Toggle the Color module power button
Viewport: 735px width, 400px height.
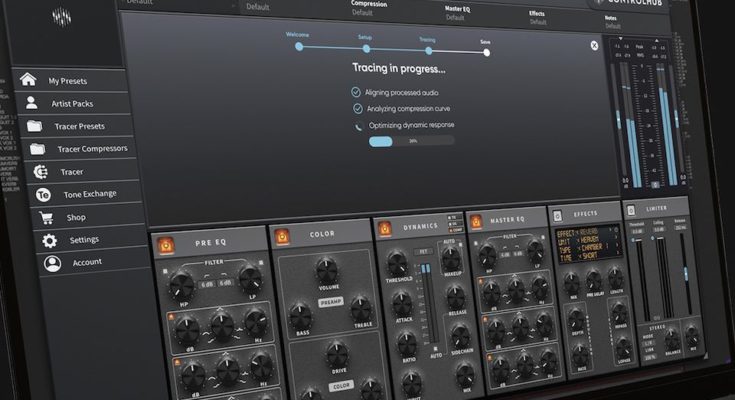[281, 236]
